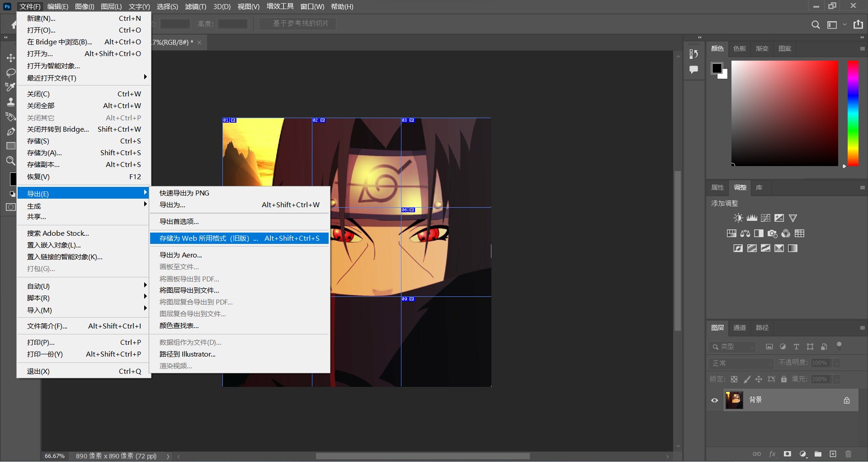Image resolution: width=868 pixels, height=462 pixels.
Task: Click the share icon at top right
Action: (858, 25)
